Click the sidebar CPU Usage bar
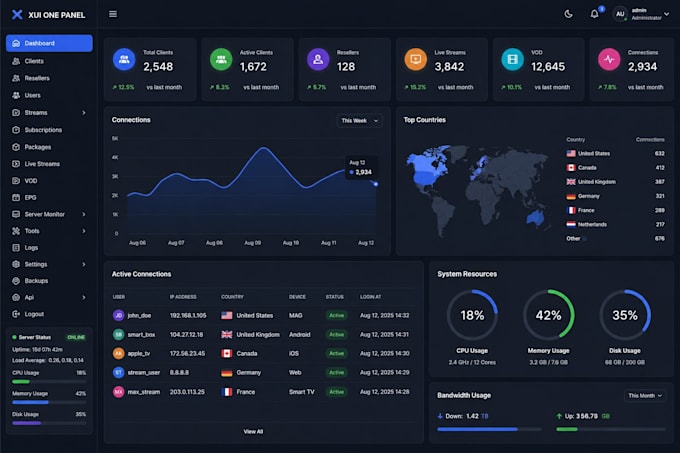The width and height of the screenshot is (680, 453). click(49, 381)
